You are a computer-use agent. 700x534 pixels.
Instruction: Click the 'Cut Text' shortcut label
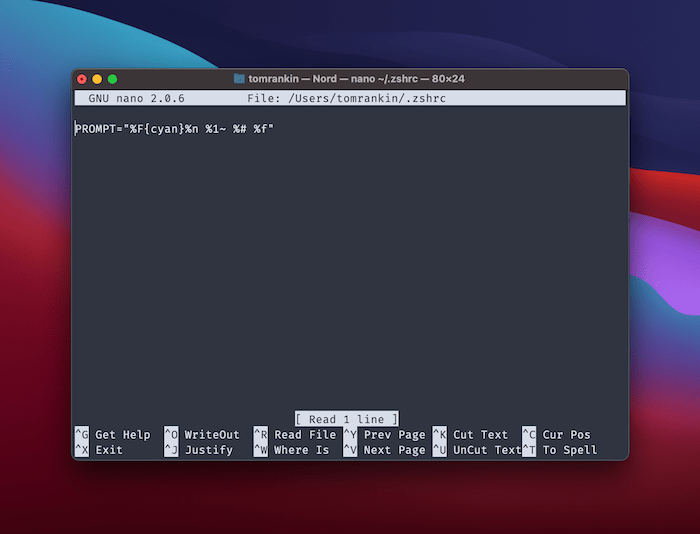click(x=480, y=434)
